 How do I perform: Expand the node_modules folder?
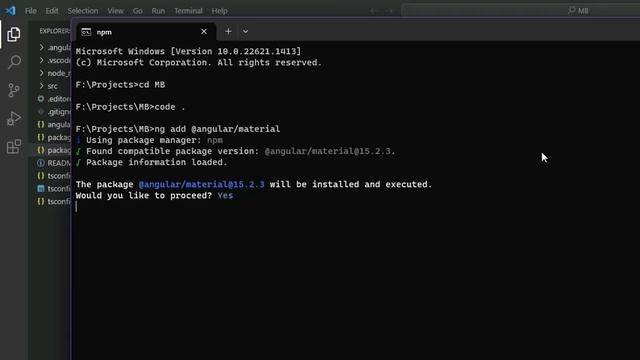tap(55, 73)
